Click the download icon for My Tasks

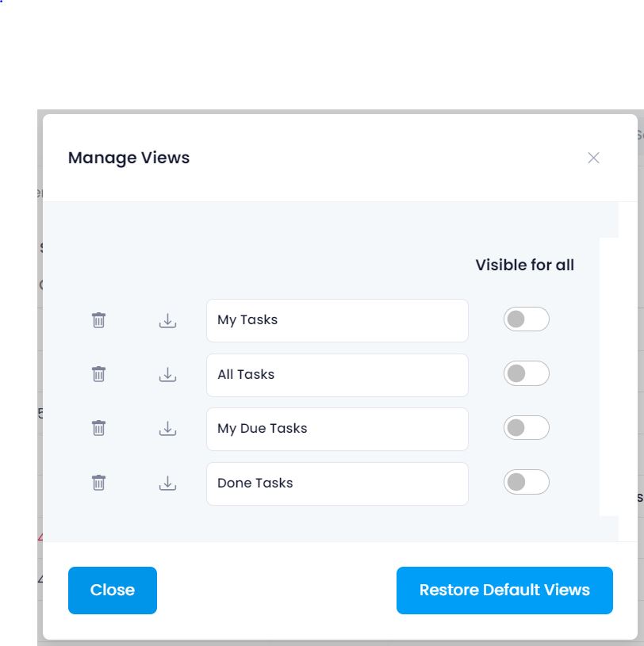pyautogui.click(x=168, y=320)
